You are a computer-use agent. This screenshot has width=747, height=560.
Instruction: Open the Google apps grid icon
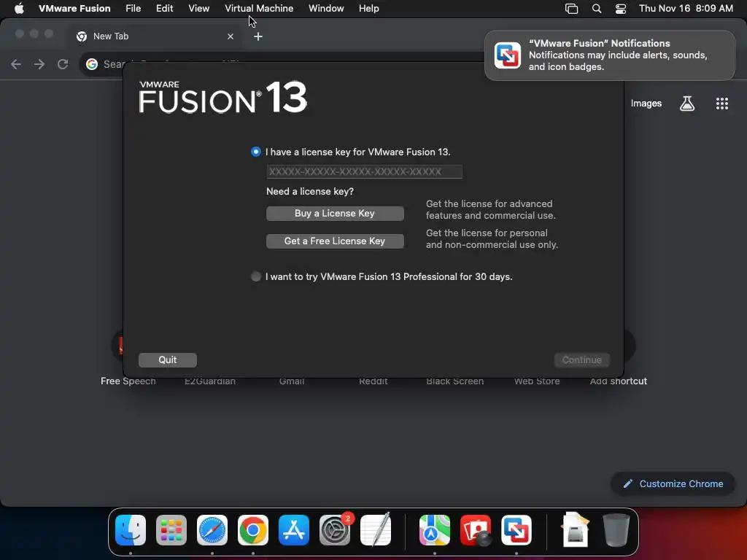pyautogui.click(x=722, y=104)
